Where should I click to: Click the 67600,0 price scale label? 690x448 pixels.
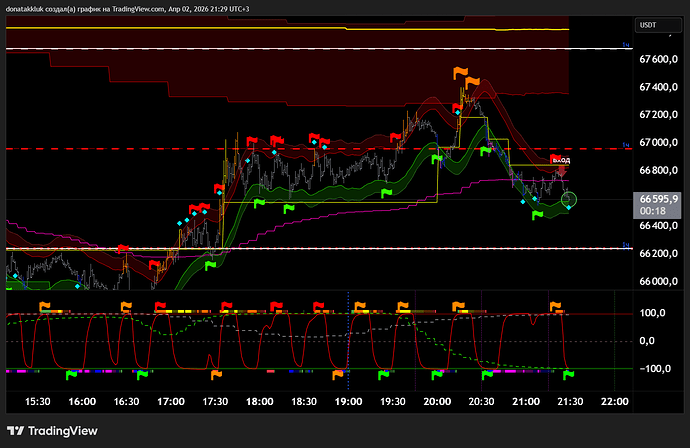point(658,59)
